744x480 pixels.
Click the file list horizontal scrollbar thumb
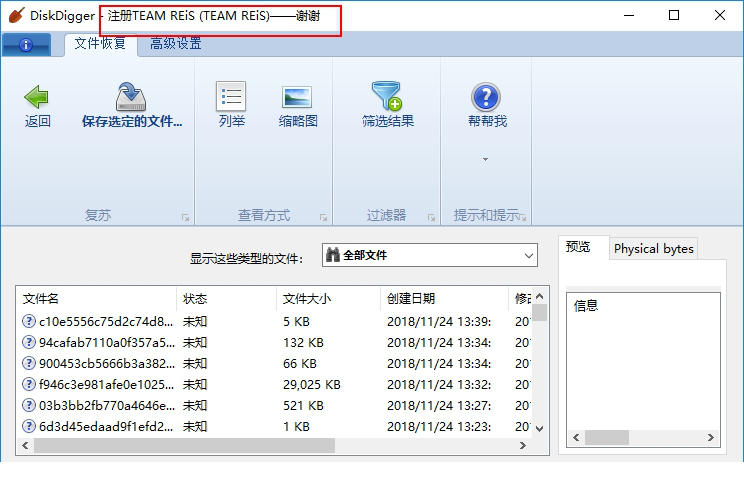point(184,445)
